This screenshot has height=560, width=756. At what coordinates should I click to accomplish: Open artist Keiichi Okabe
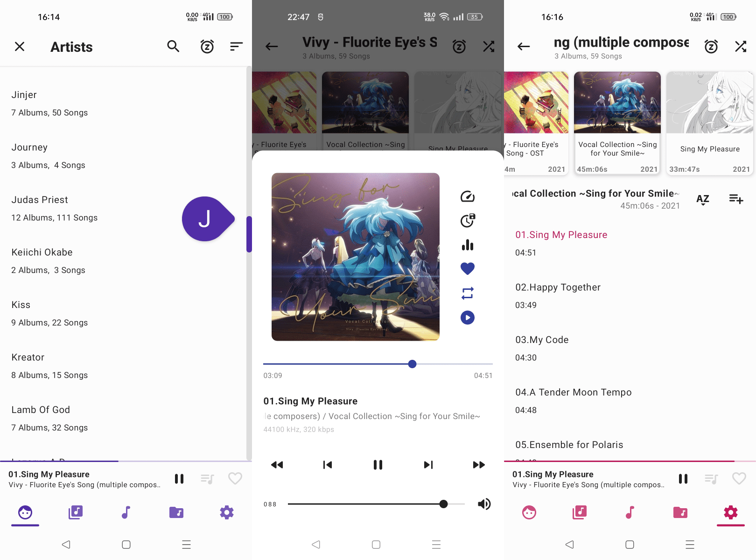click(x=123, y=261)
